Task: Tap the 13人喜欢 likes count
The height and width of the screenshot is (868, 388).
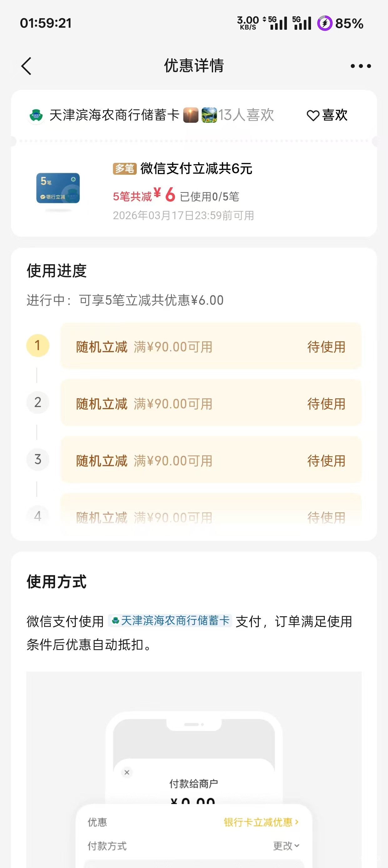Action: (x=246, y=115)
